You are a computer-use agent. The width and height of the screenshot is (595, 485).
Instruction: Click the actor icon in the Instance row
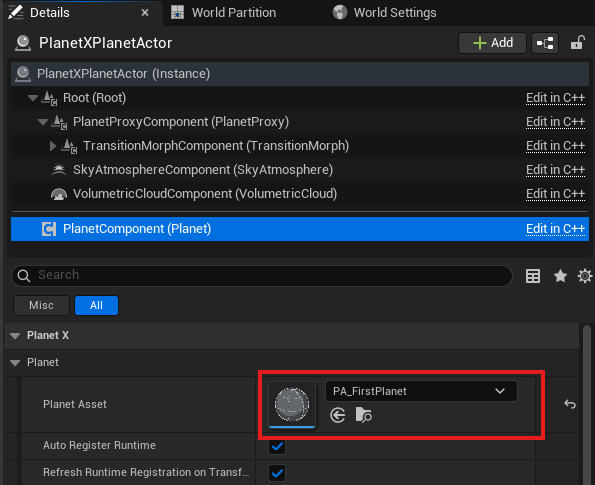pyautogui.click(x=23, y=74)
